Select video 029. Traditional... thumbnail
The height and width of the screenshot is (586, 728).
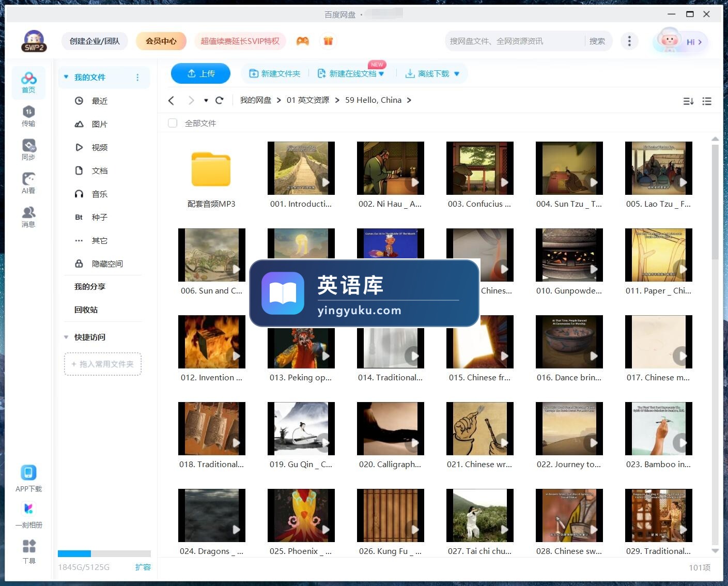(659, 515)
